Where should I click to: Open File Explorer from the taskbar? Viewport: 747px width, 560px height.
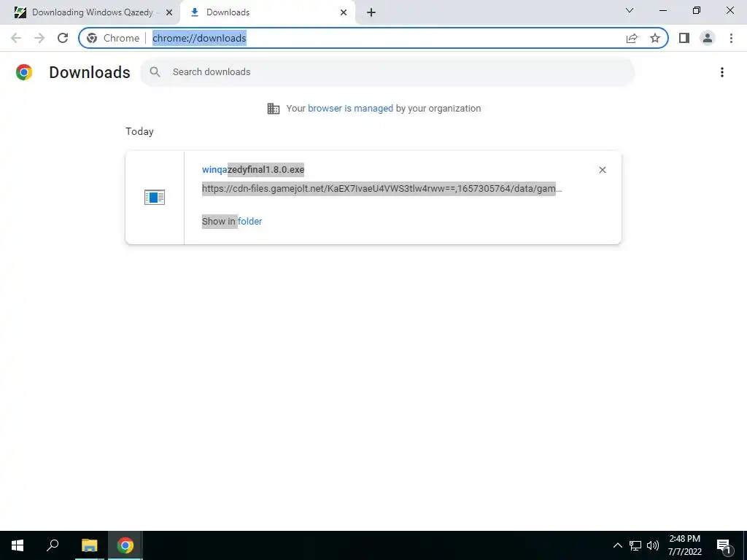(89, 545)
